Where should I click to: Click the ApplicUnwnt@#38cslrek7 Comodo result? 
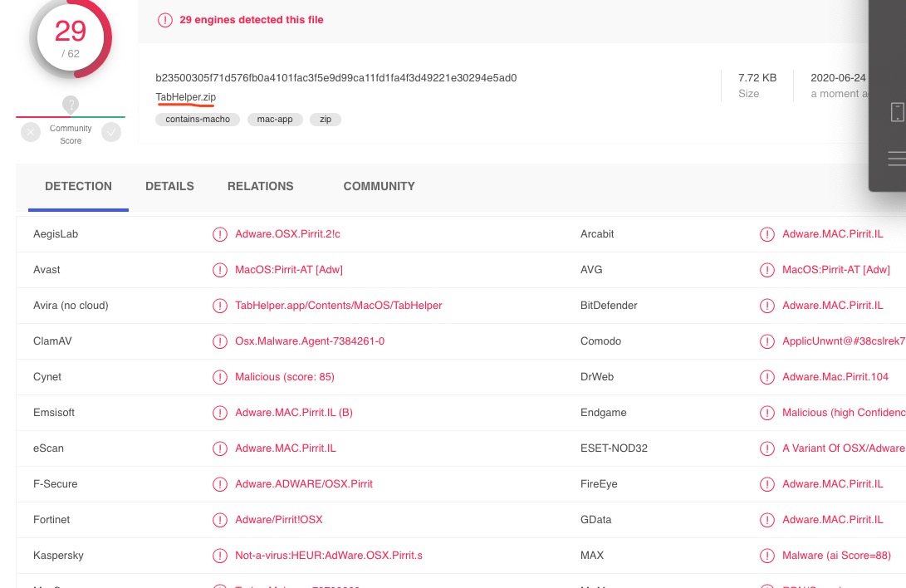(844, 341)
